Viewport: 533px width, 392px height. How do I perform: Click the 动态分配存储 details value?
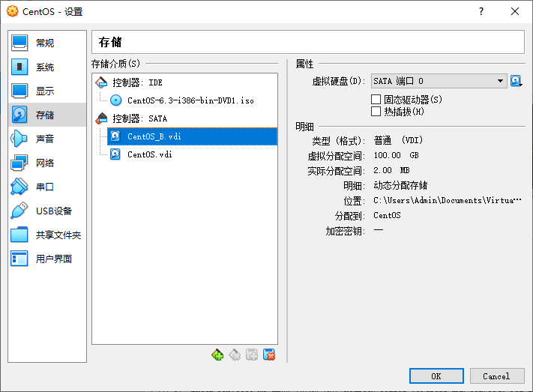tap(400, 185)
